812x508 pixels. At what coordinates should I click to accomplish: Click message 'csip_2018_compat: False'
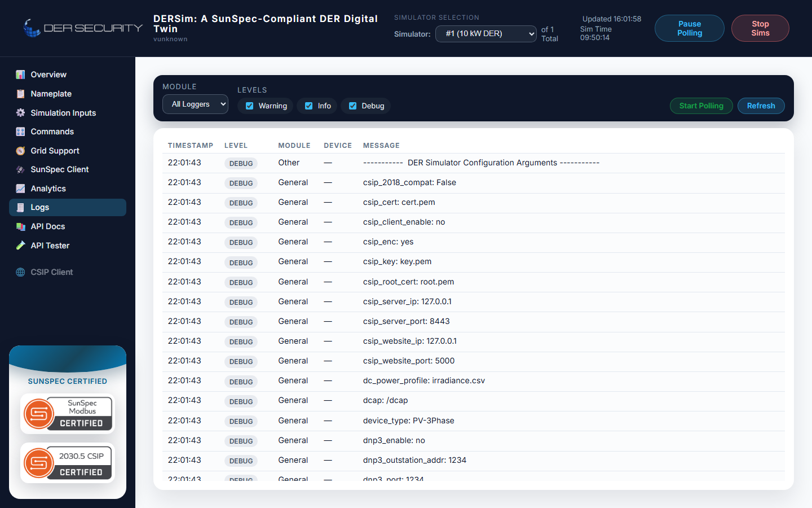tap(409, 182)
